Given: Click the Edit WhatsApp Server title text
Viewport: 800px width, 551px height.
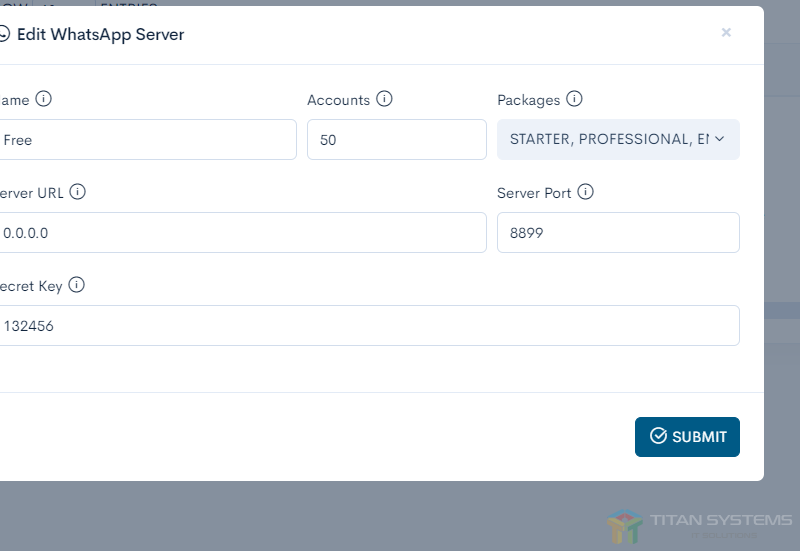Looking at the screenshot, I should [100, 34].
